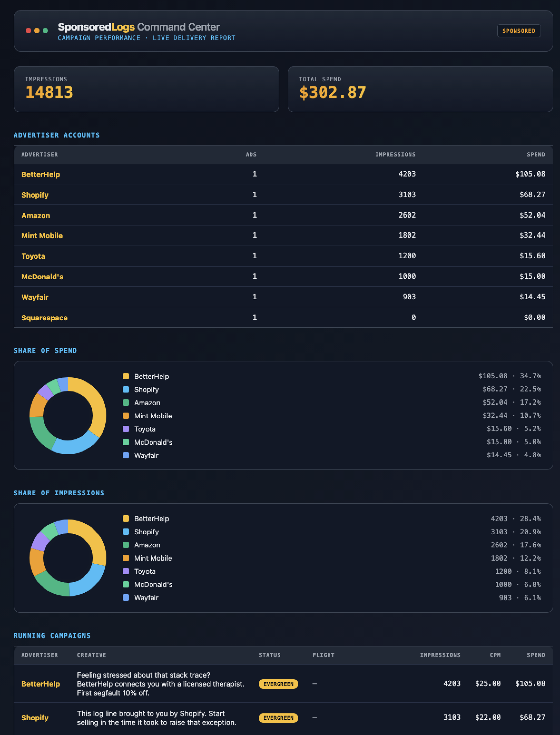Click Shopify impressions cell 3103 in accounts
The height and width of the screenshot is (735, 560).
point(407,195)
